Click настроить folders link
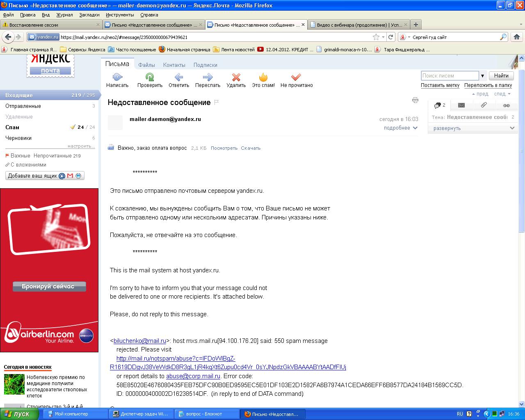Image resolution: width=525 pixels, height=420 pixels. pyautogui.click(x=81, y=146)
